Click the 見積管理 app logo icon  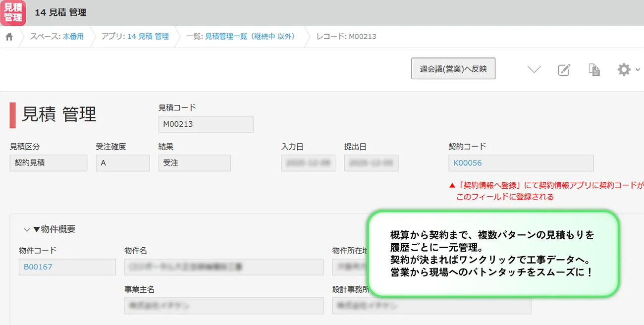click(x=13, y=12)
